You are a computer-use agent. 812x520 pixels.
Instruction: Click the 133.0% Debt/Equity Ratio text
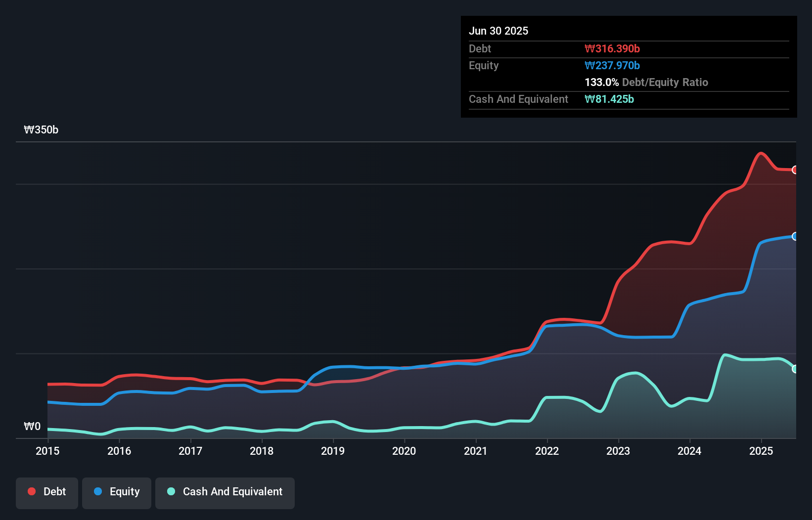646,82
